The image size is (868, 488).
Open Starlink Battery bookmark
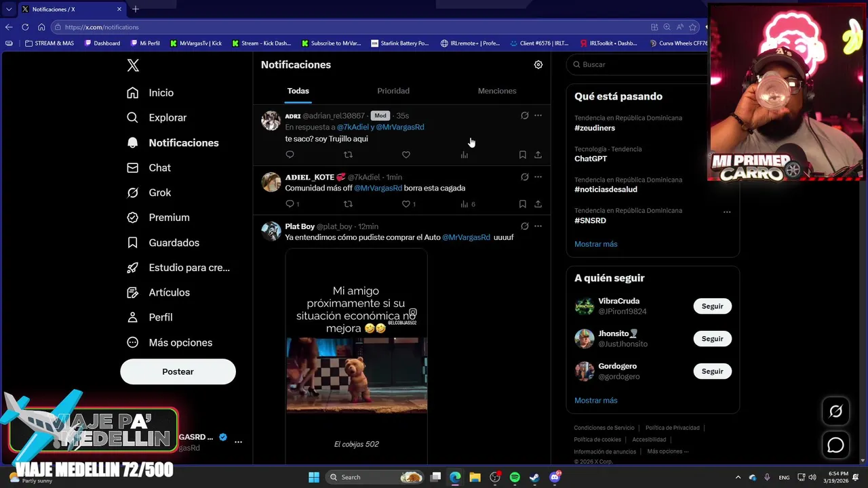[400, 43]
